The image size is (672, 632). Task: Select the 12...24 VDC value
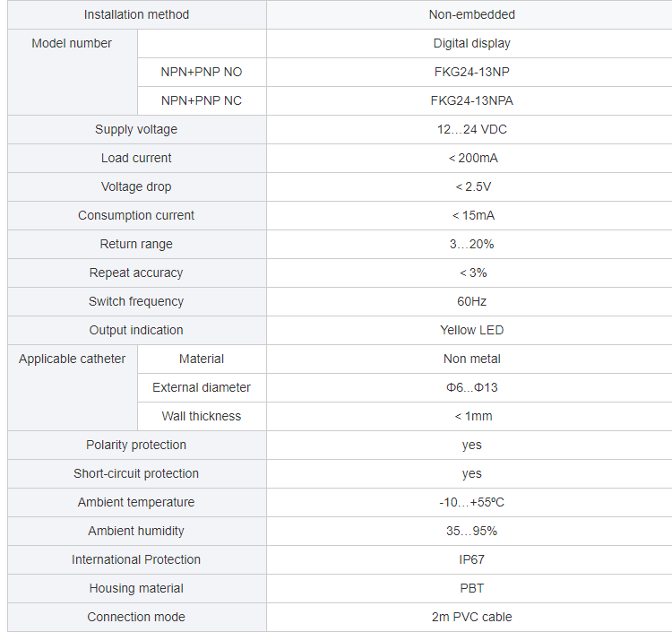coord(471,129)
